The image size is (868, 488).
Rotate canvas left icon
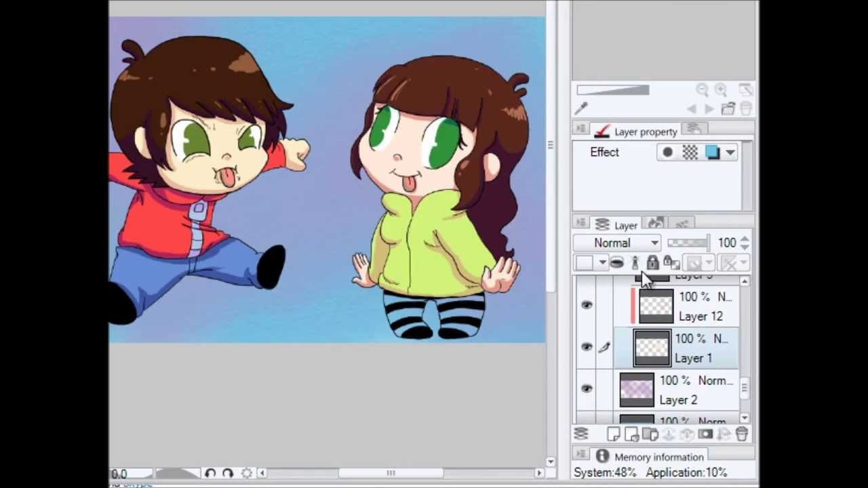coord(210,473)
